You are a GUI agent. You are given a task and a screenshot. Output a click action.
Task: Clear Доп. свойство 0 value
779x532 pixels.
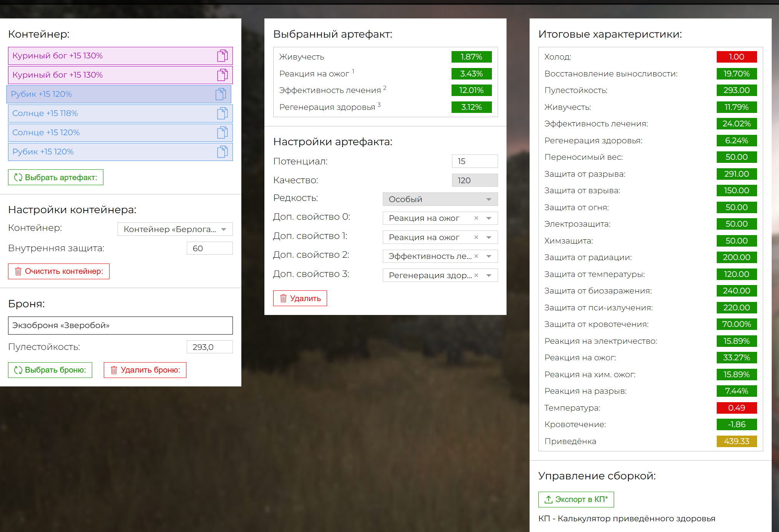(x=476, y=218)
